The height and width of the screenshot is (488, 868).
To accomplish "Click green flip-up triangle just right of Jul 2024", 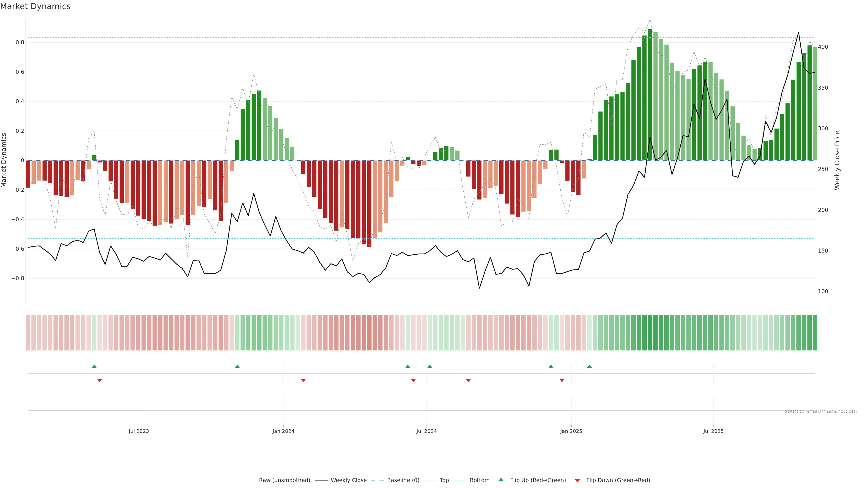I will tap(430, 366).
